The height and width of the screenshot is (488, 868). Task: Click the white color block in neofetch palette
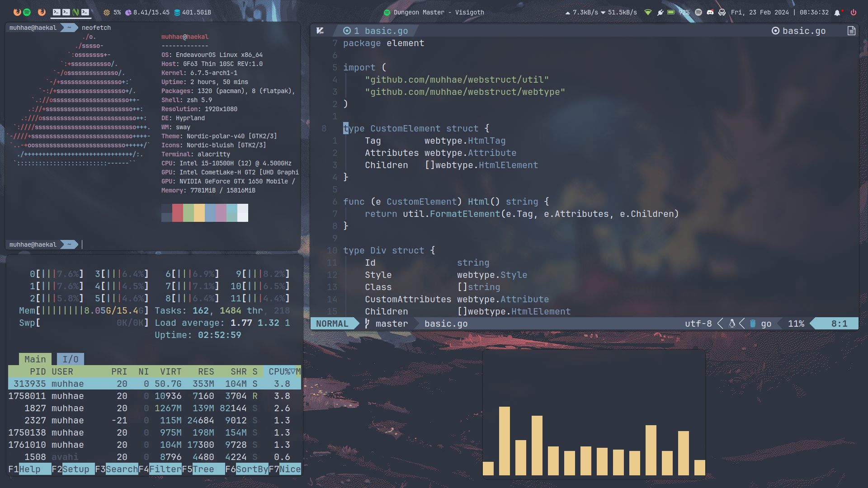[x=243, y=213]
